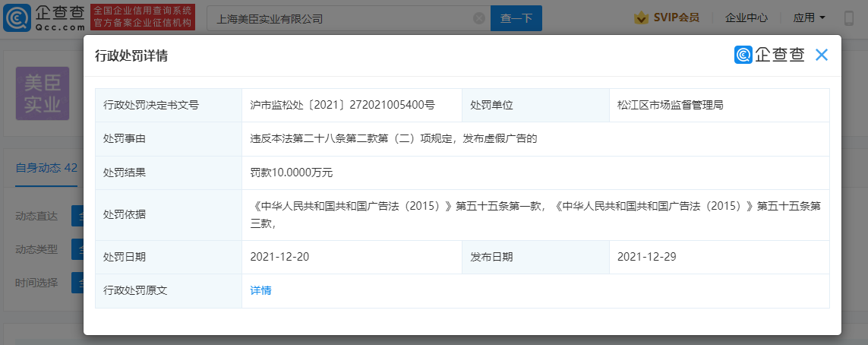
Task: Click the 行政处罚详情 dialog title
Action: click(131, 55)
